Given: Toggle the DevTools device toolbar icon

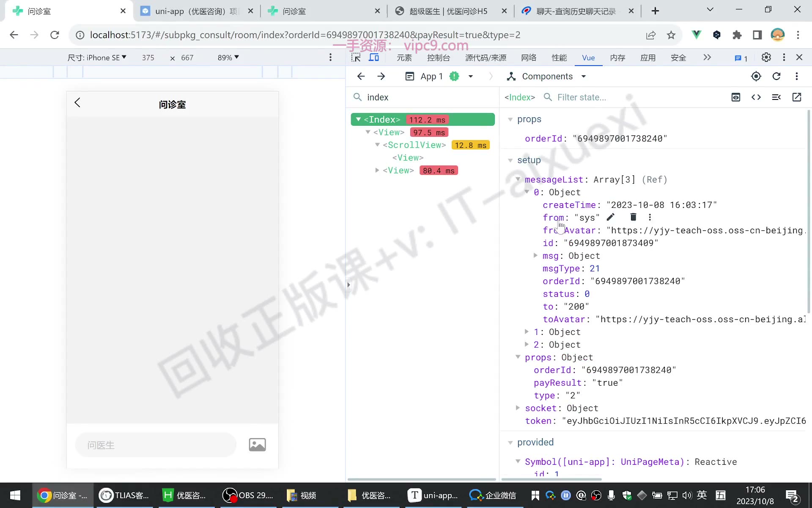Looking at the screenshot, I should (374, 58).
